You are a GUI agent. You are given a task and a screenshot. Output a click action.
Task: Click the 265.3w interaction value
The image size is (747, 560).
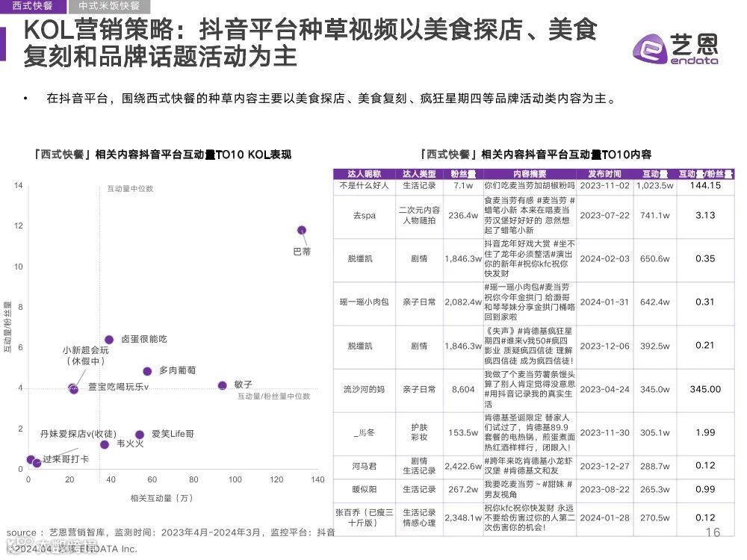(655, 490)
